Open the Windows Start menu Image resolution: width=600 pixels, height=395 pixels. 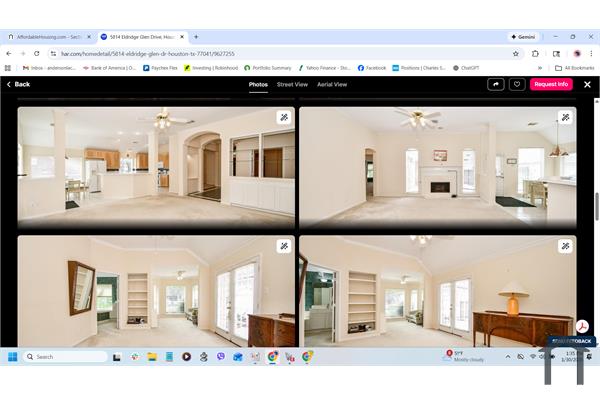(x=13, y=357)
